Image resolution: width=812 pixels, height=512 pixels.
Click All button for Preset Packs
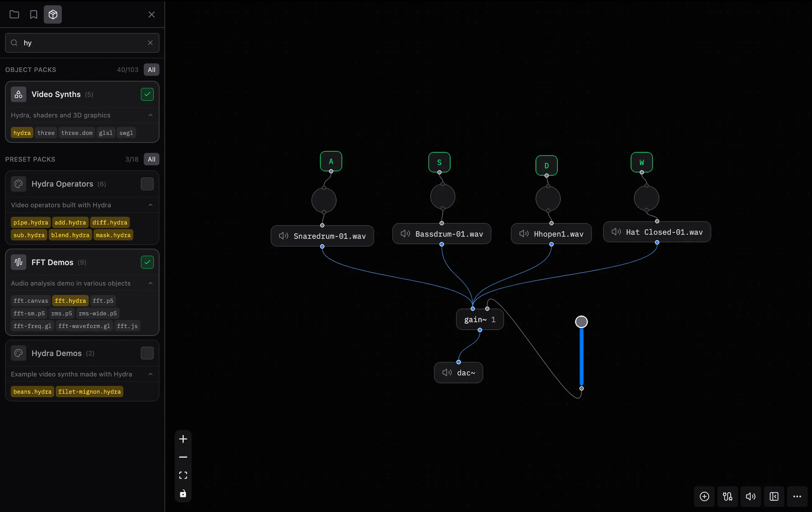tap(152, 159)
